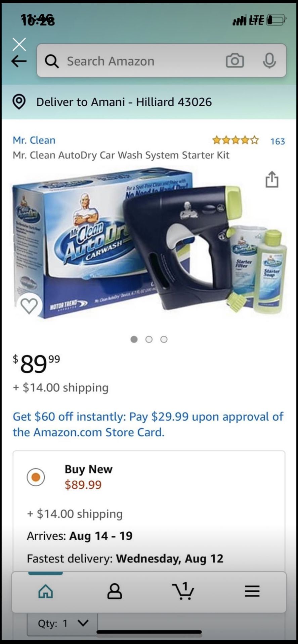This screenshot has height=644, width=298.
Task: Open the hamburger menu in bottom bar
Action: (252, 591)
